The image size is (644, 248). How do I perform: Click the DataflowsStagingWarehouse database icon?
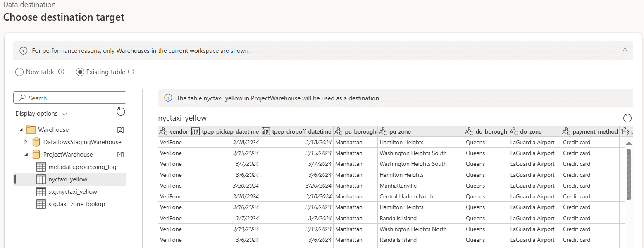coord(36,142)
